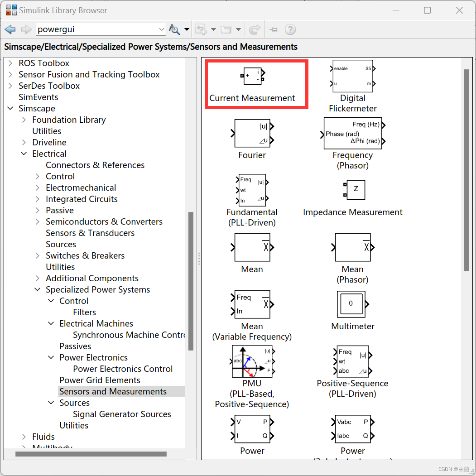Expand the SerDes Toolbox node
Image resolution: width=476 pixels, height=476 pixels.
click(10, 86)
